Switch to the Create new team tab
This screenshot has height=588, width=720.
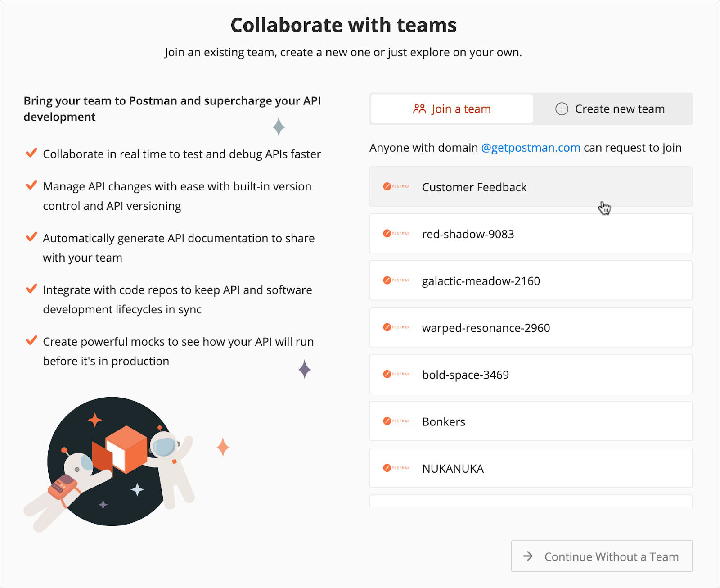coord(612,109)
